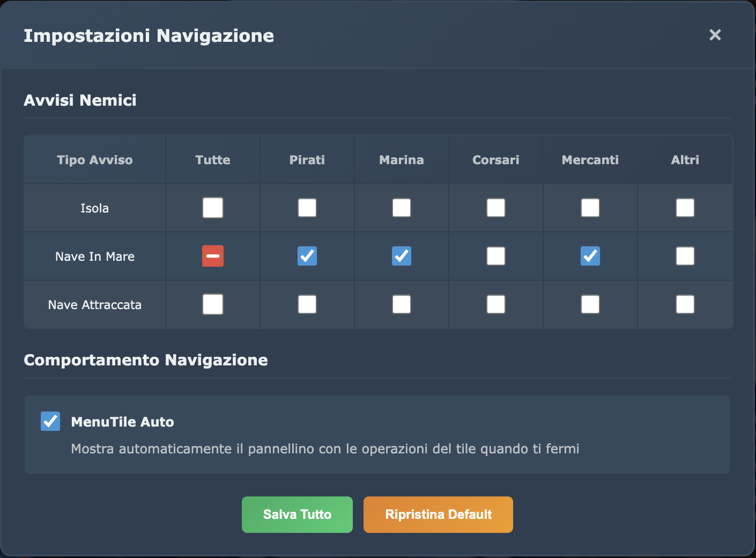
Task: Enable Mercanti alert for Isola
Action: (590, 208)
